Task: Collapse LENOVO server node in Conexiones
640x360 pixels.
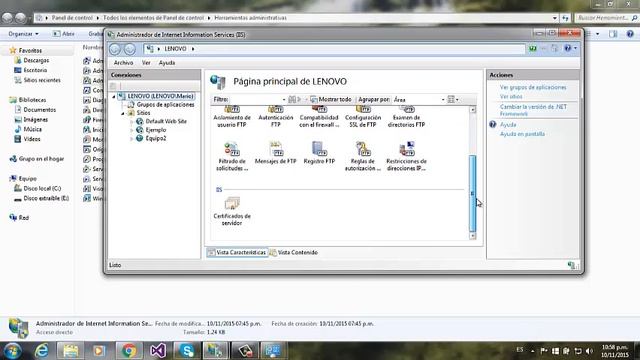Action: point(114,97)
